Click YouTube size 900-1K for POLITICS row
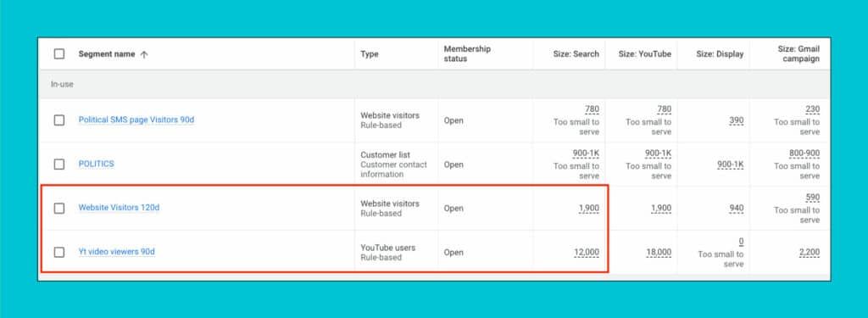The image size is (868, 318). 658,153
